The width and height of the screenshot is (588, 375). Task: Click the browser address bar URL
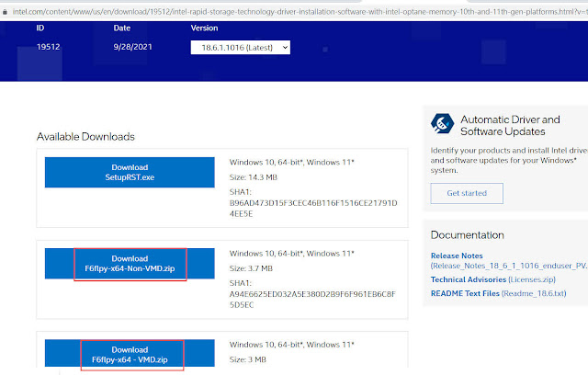(x=300, y=12)
